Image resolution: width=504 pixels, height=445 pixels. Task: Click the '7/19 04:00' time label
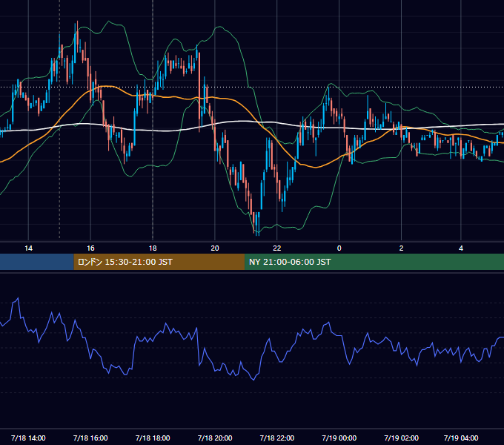point(461,438)
